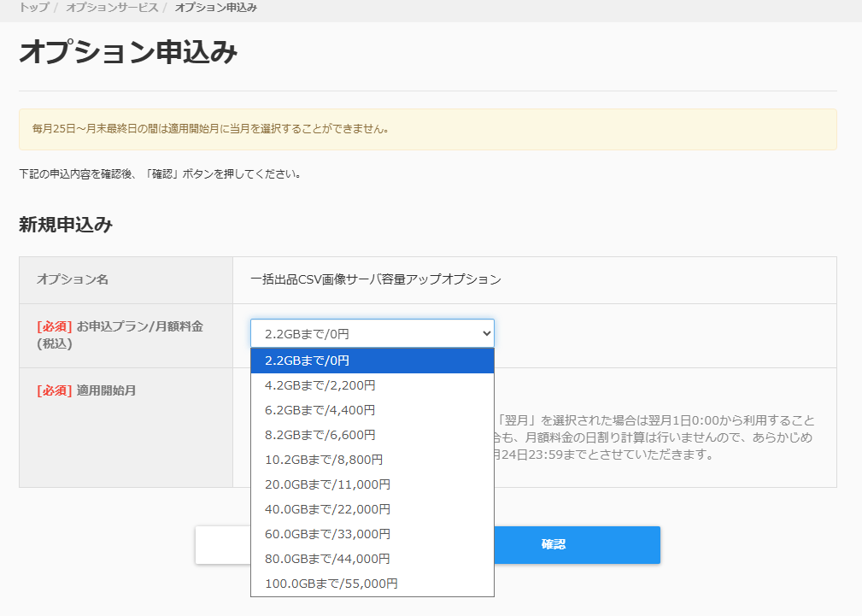Pick the 40.0GBまで/22,000円 plan
Screen dimensions: 862x616
pyautogui.click(x=372, y=509)
